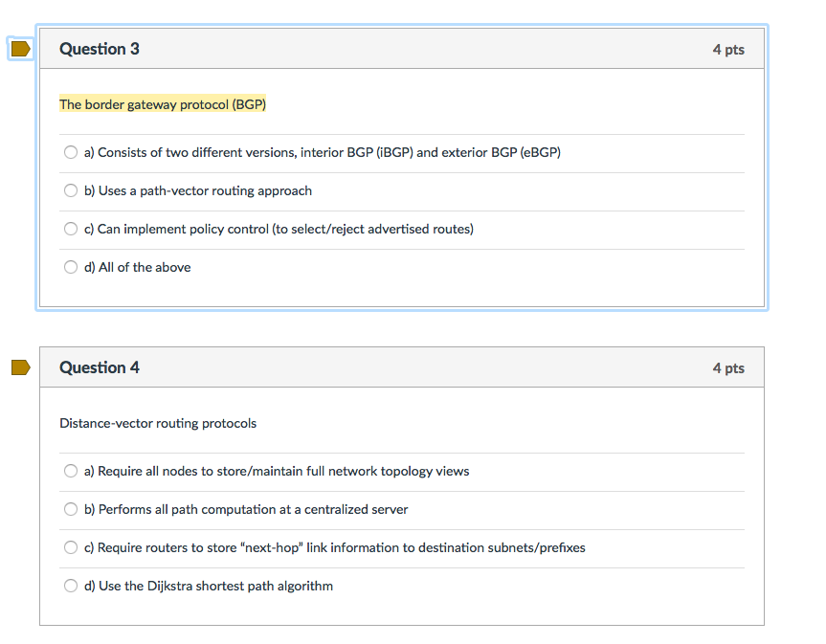
Task: Click the Question 3 header title
Action: 100,49
